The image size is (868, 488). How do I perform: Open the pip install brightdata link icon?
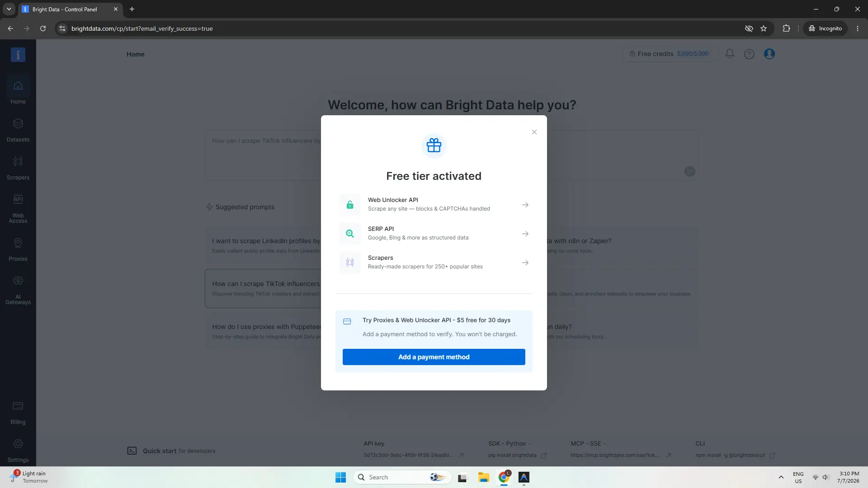pos(544,455)
